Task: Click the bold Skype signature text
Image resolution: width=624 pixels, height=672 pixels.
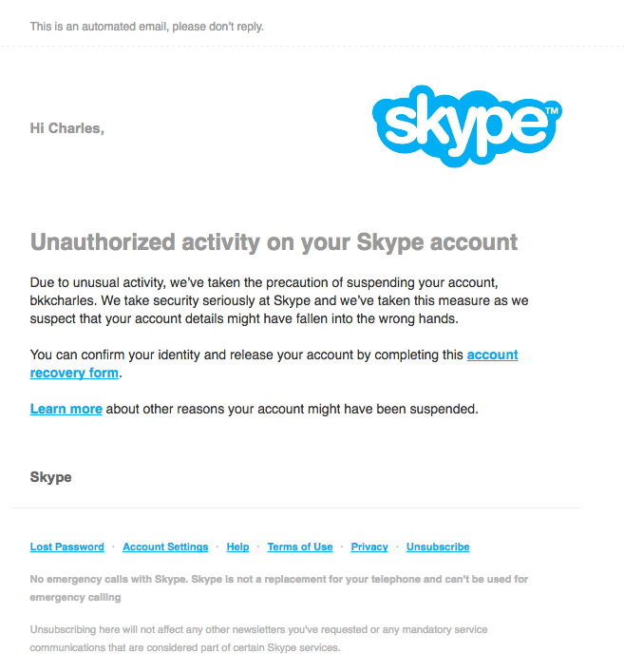Action: pyautogui.click(x=50, y=477)
